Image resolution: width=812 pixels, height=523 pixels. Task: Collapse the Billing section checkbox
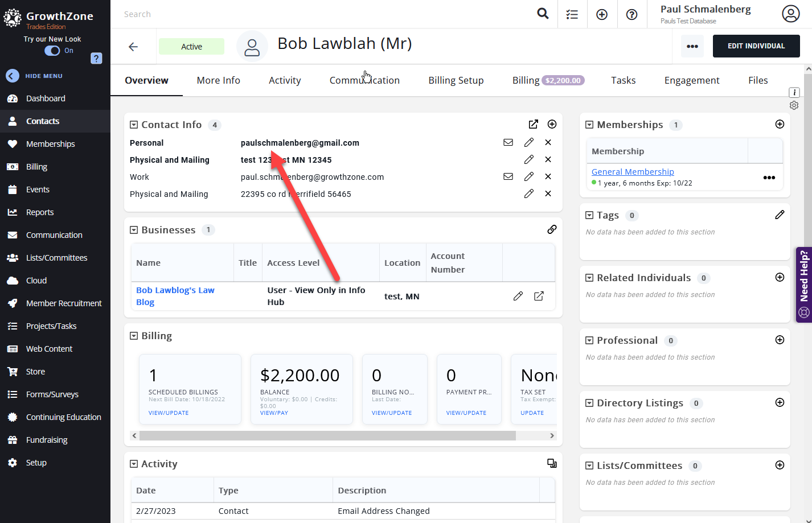(x=134, y=336)
